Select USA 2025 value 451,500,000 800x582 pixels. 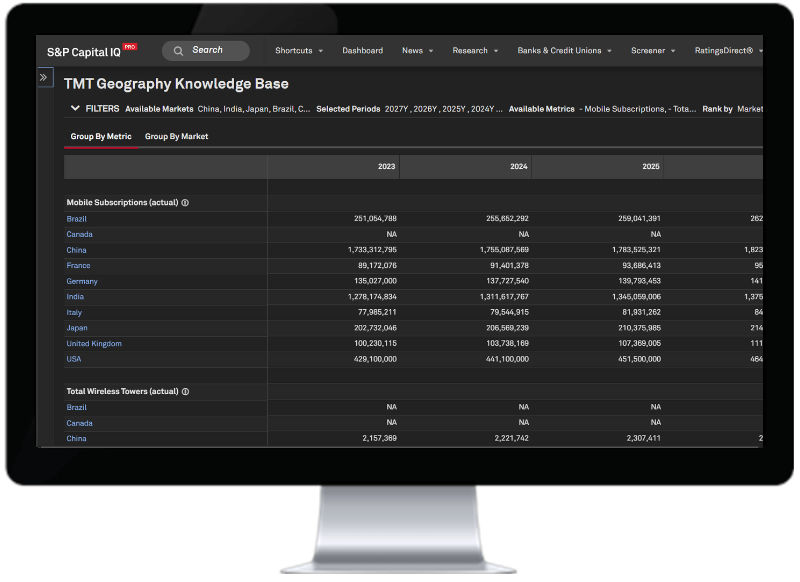(639, 359)
